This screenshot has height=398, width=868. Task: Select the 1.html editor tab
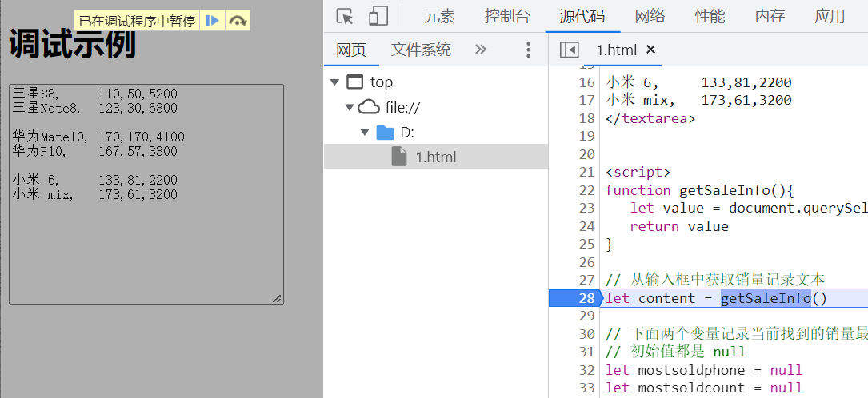(x=616, y=50)
